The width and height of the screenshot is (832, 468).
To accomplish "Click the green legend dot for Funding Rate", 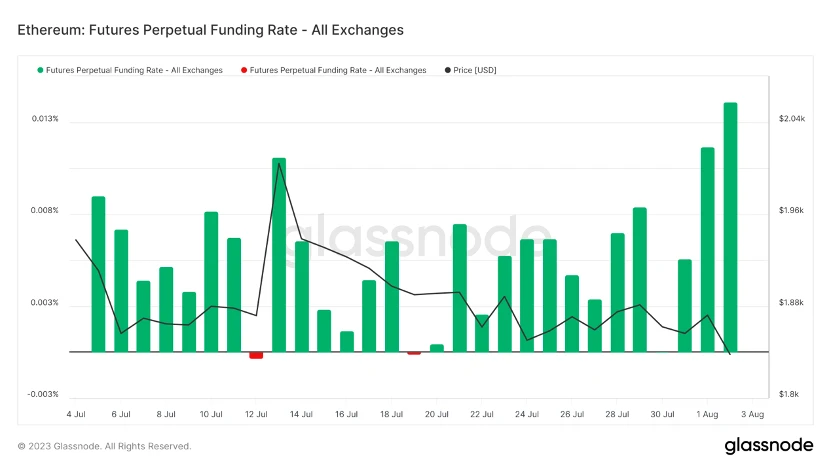I will tap(41, 70).
